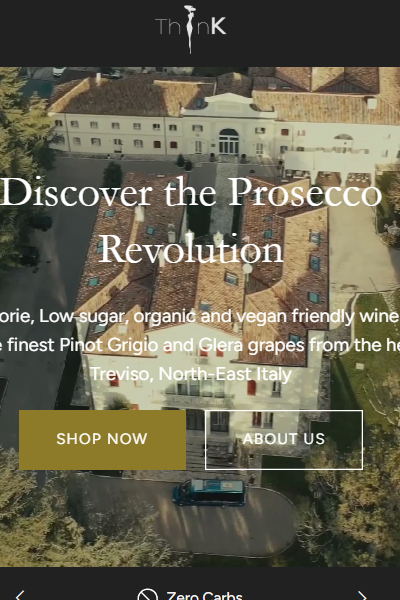Screen dimensions: 400x600
Task: Go to previous announcement with left chevron
Action: (20, 595)
